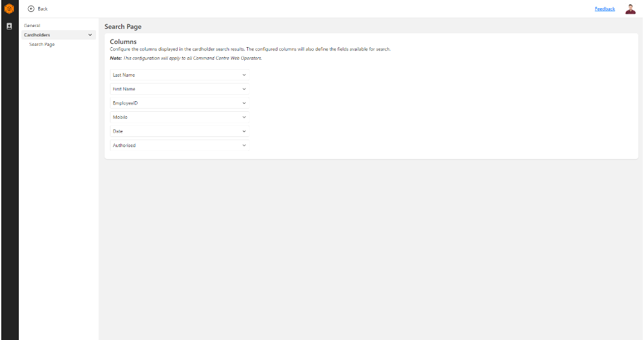The height and width of the screenshot is (340, 644).
Task: Collapse the Cardholders section using its chevron
Action: [90, 35]
